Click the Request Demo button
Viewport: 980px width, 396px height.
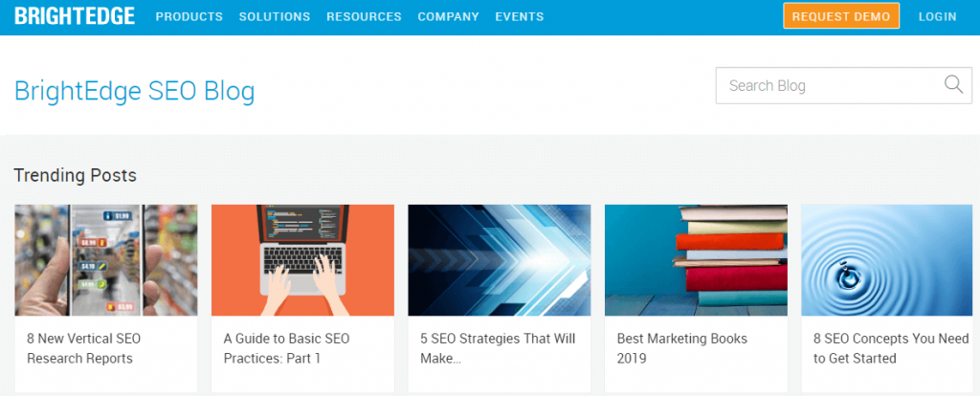coord(840,16)
